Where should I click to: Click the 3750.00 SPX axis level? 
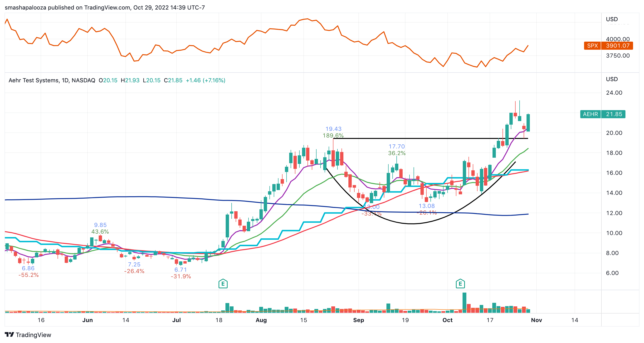pos(618,55)
